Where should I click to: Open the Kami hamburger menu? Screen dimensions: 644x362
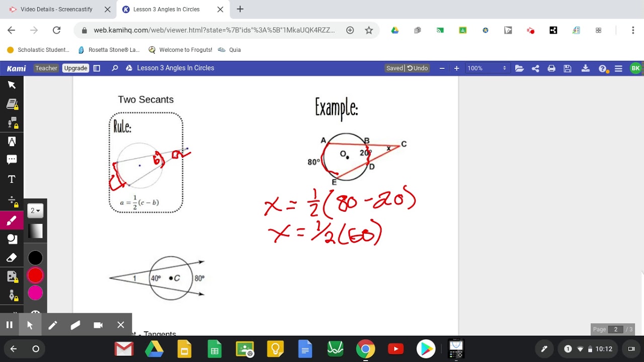point(618,68)
